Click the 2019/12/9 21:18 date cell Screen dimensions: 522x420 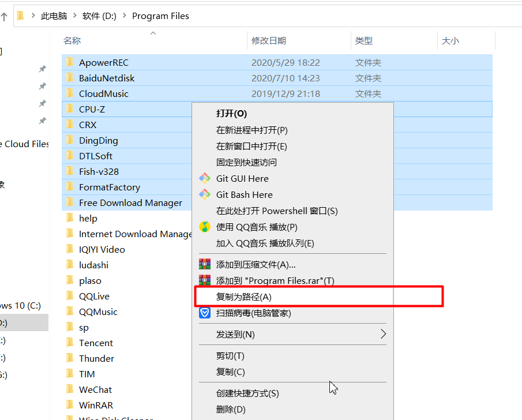tap(286, 93)
